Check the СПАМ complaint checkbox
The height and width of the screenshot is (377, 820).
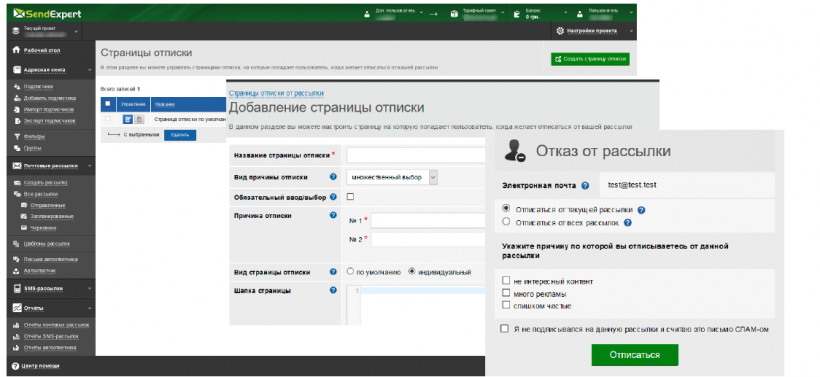(504, 329)
